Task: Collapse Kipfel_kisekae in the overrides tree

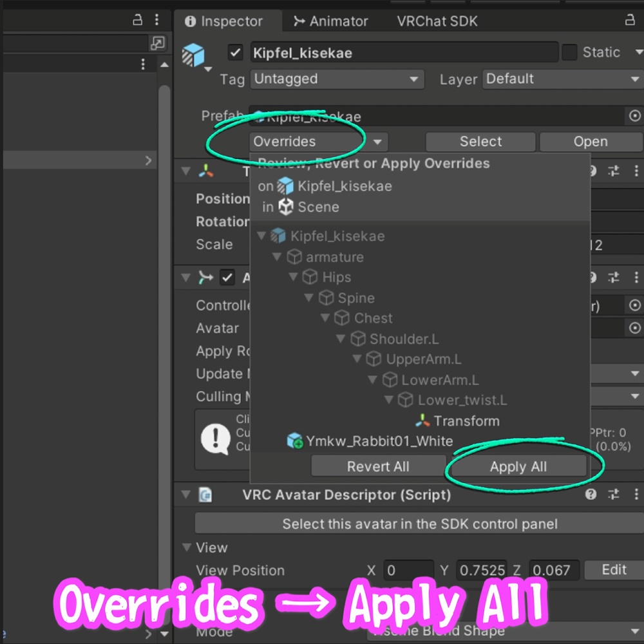Action: 261,236
